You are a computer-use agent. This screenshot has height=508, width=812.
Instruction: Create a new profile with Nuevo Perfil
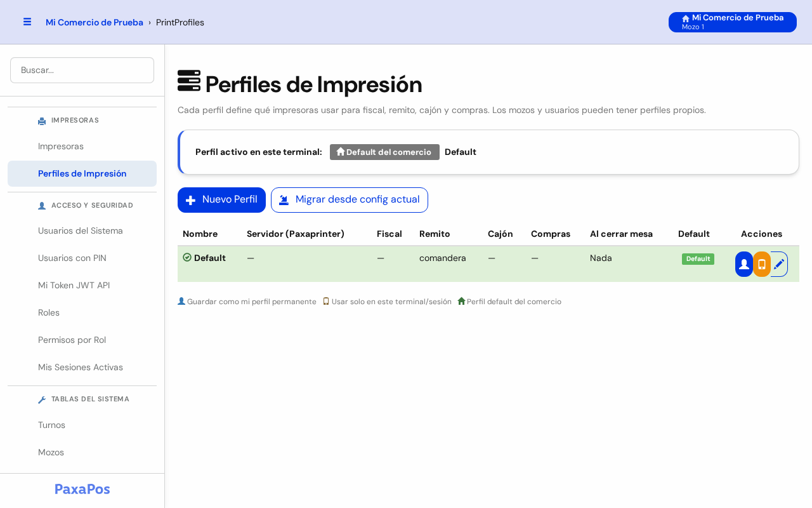[221, 200]
